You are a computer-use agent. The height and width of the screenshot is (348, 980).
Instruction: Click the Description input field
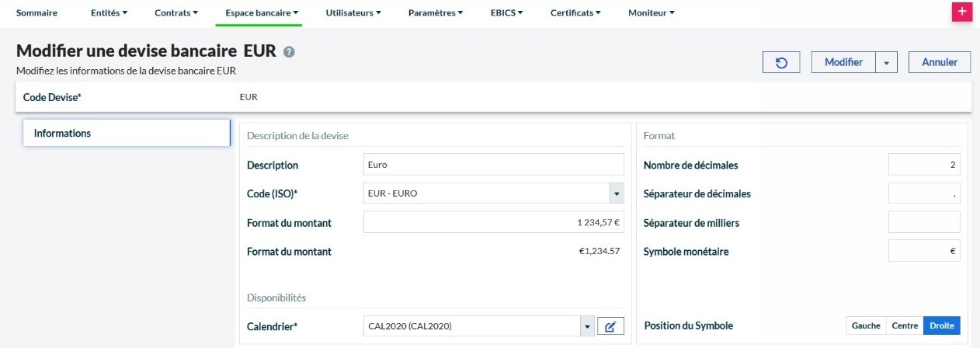click(x=493, y=165)
